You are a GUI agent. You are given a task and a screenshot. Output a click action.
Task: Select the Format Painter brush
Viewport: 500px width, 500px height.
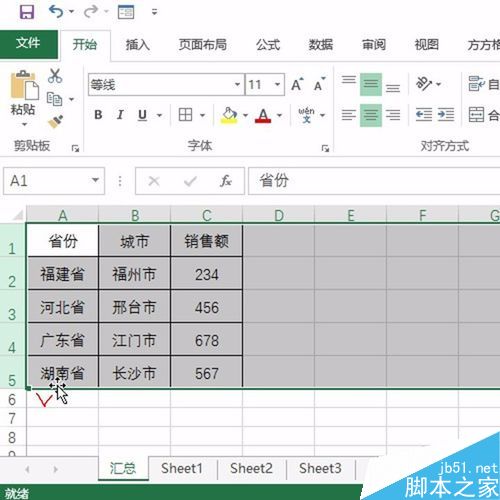click(55, 122)
